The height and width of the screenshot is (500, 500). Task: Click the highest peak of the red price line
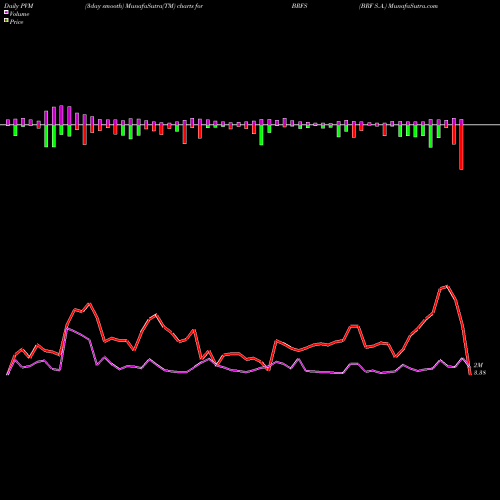[447, 286]
